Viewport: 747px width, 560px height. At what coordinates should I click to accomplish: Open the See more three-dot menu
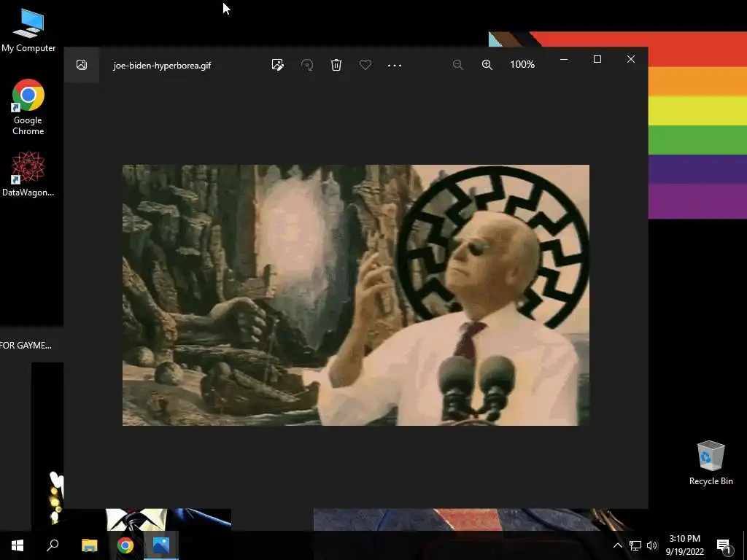point(395,65)
